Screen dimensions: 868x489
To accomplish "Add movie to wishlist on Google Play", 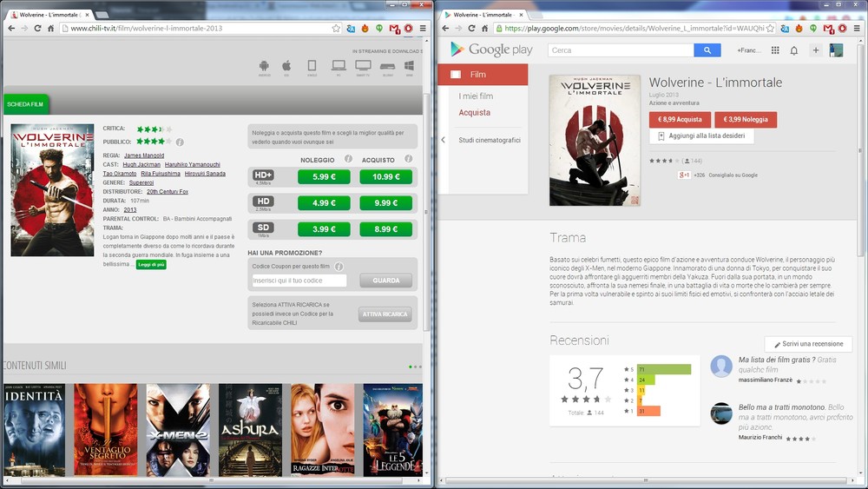I will pos(701,136).
